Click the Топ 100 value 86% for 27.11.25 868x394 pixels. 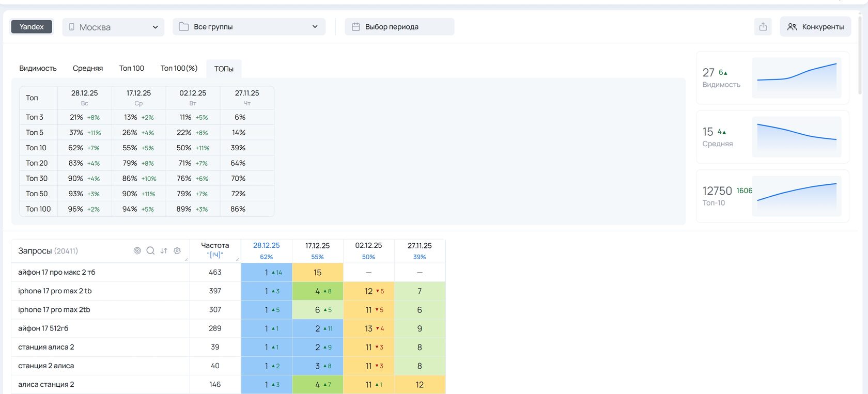[238, 209]
